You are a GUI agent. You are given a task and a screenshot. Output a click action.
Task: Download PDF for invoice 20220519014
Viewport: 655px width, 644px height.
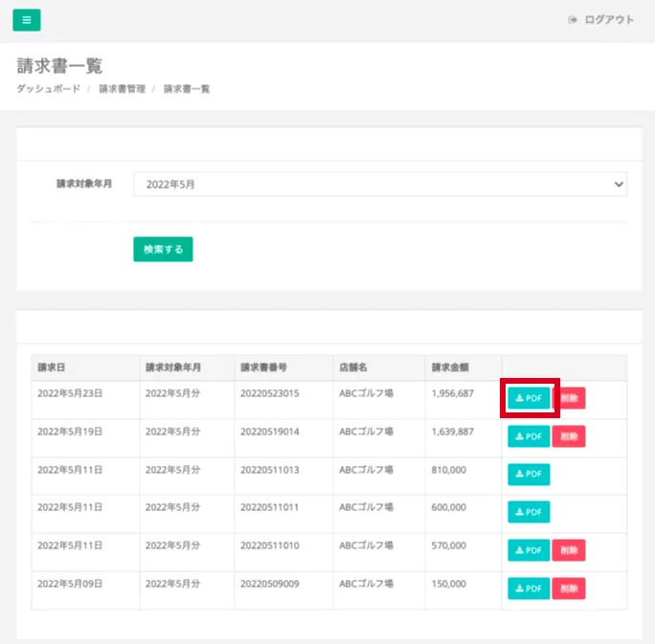pos(529,436)
